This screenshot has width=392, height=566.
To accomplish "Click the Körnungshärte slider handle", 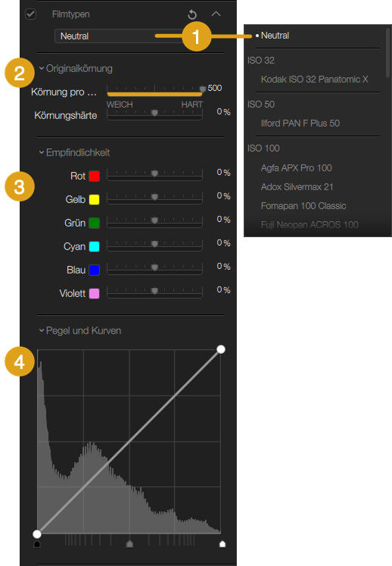I will (x=154, y=114).
